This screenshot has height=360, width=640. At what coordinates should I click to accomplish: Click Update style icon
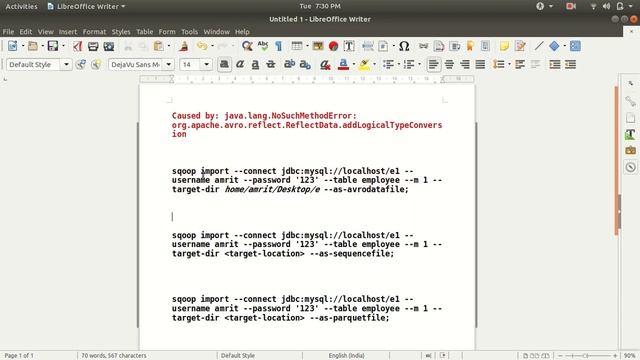click(x=81, y=64)
